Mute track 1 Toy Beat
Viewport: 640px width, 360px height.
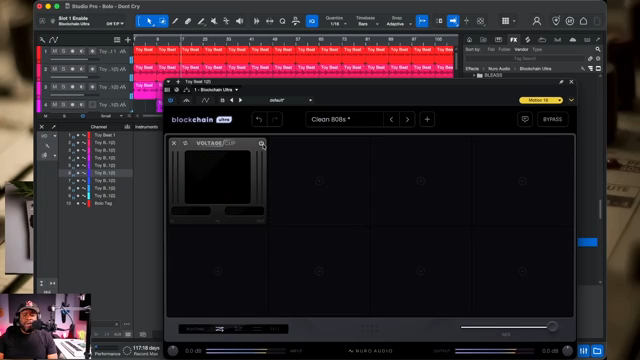pos(54,51)
